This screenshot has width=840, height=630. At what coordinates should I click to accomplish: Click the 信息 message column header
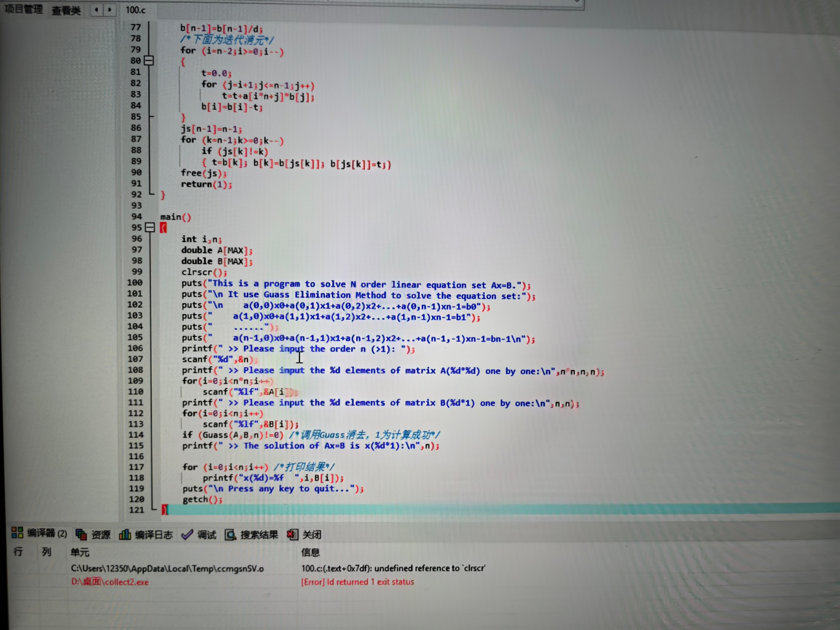[310, 553]
